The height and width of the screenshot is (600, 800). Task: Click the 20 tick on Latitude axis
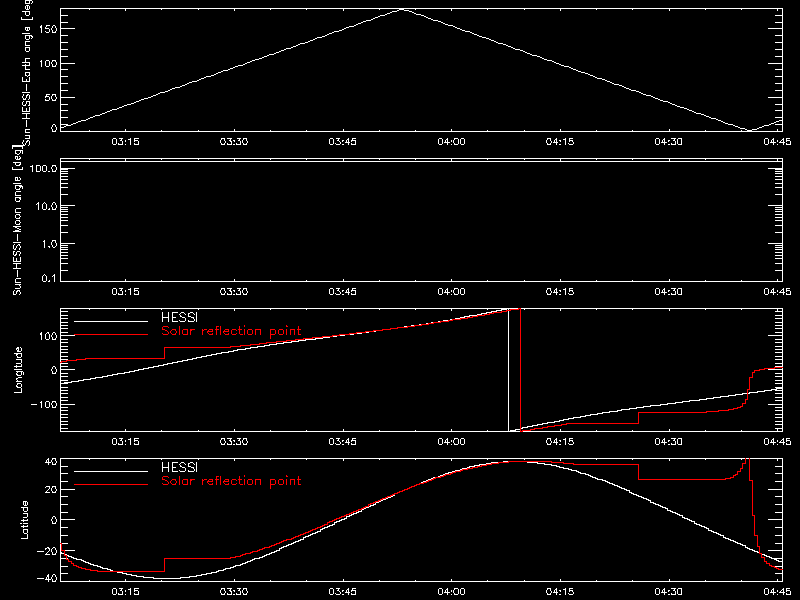(x=51, y=490)
